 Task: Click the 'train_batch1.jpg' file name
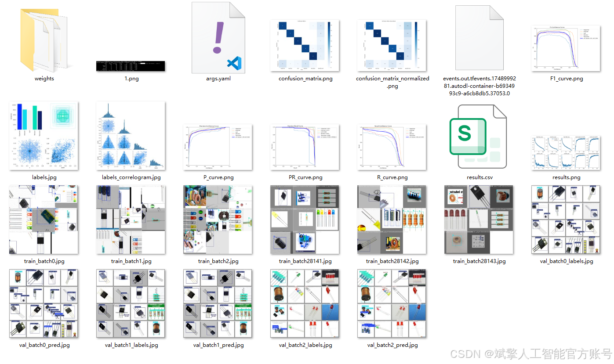(x=131, y=261)
